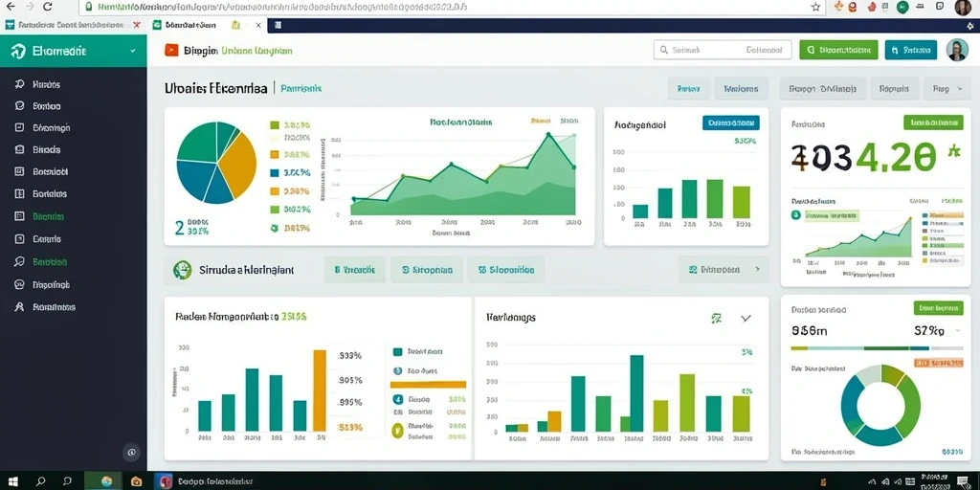
Task: Expand the sidebar header chevron dropdown
Action: [132, 52]
